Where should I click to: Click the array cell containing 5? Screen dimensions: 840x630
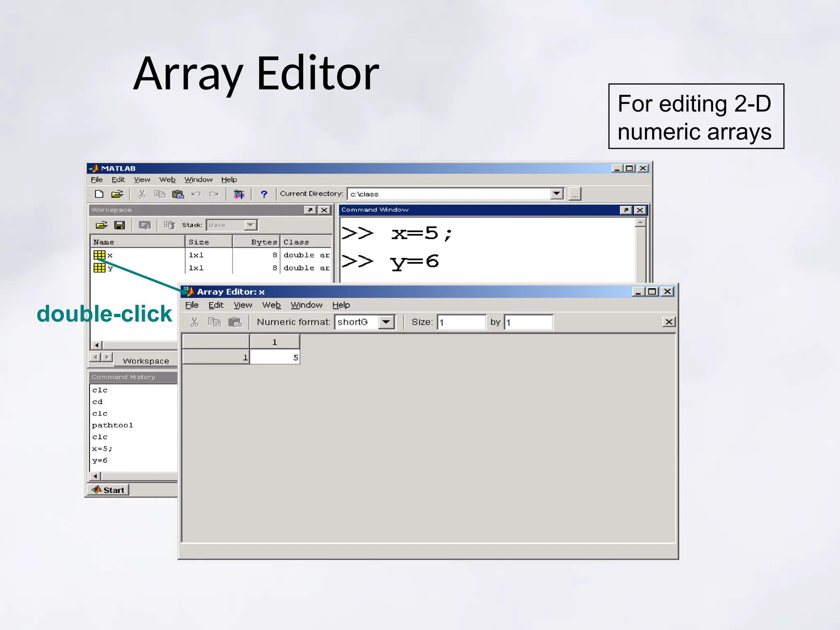[x=275, y=357]
